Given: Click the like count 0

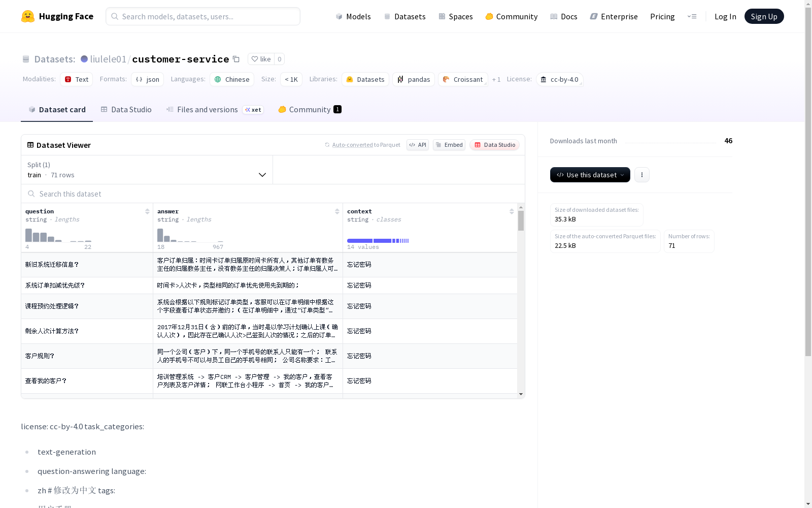Looking at the screenshot, I should [279, 59].
